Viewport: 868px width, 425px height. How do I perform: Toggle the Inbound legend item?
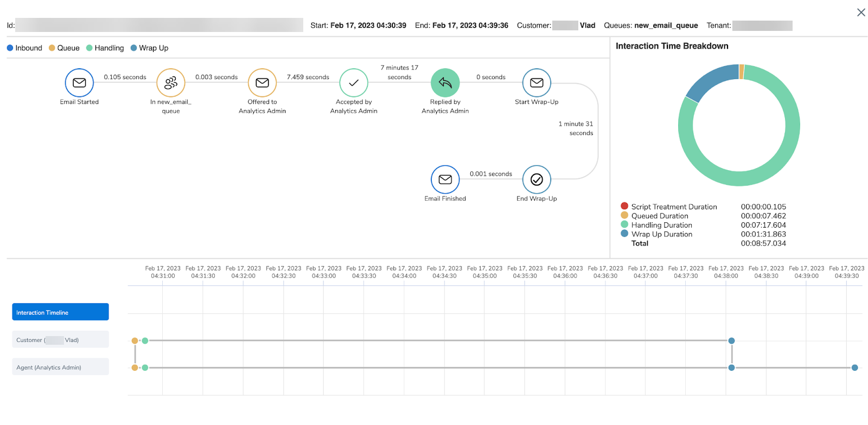pos(24,48)
